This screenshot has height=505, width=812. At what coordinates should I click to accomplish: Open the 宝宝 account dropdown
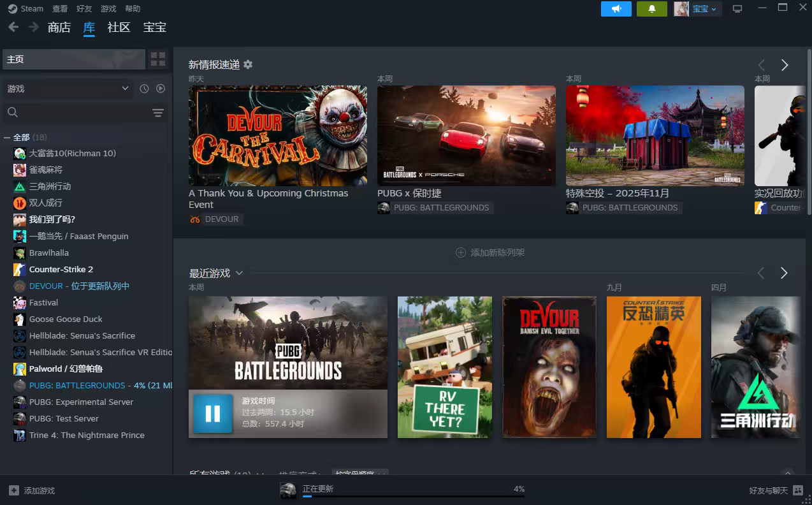(x=704, y=9)
